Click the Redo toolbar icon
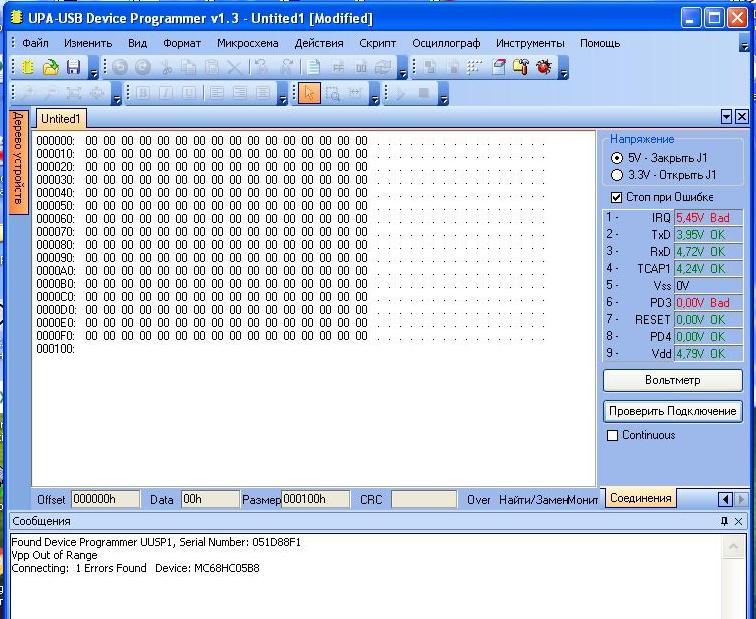The height and width of the screenshot is (619, 756). (x=143, y=67)
